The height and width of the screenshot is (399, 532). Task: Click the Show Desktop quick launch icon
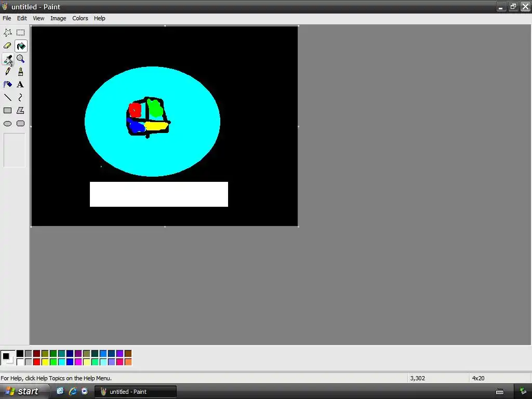coord(60,391)
